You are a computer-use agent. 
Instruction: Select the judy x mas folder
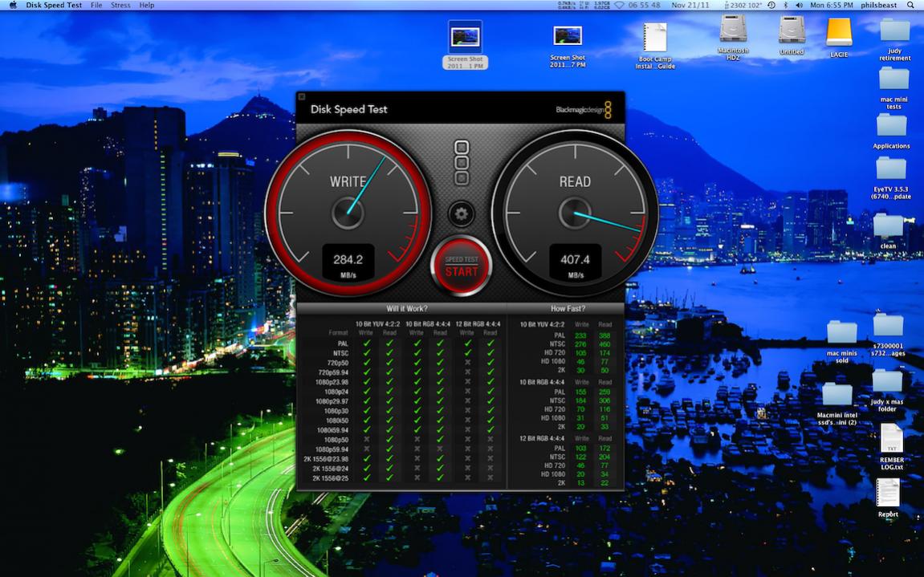point(887,390)
